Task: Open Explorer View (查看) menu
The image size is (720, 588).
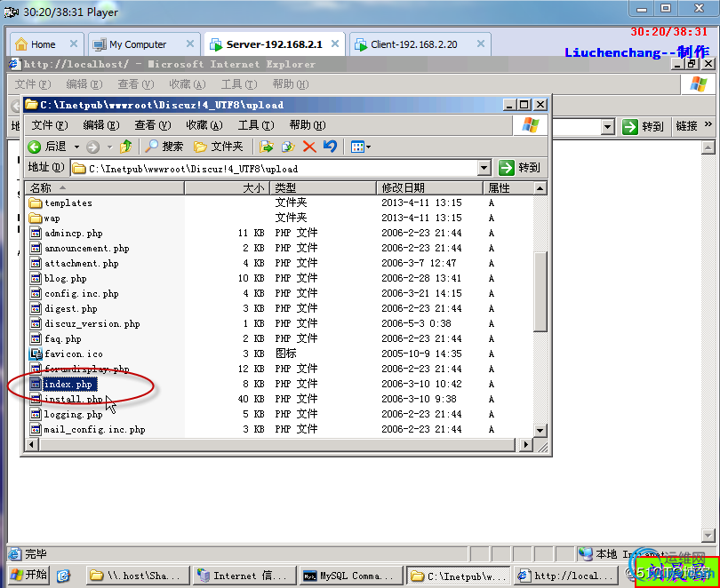Action: click(153, 125)
